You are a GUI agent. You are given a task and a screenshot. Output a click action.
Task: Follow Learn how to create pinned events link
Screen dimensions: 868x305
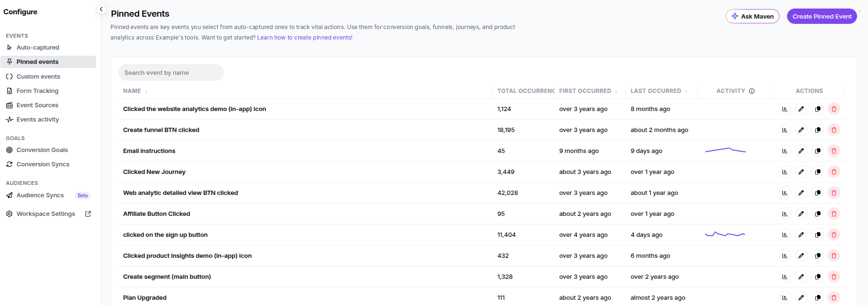pos(305,38)
